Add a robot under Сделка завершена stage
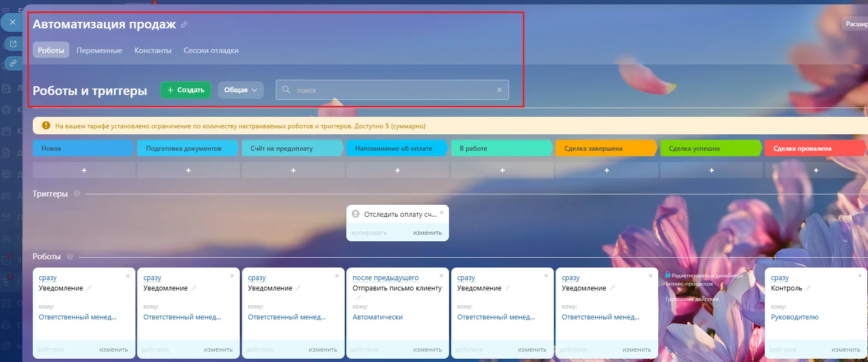The image size is (868, 362). 607,170
